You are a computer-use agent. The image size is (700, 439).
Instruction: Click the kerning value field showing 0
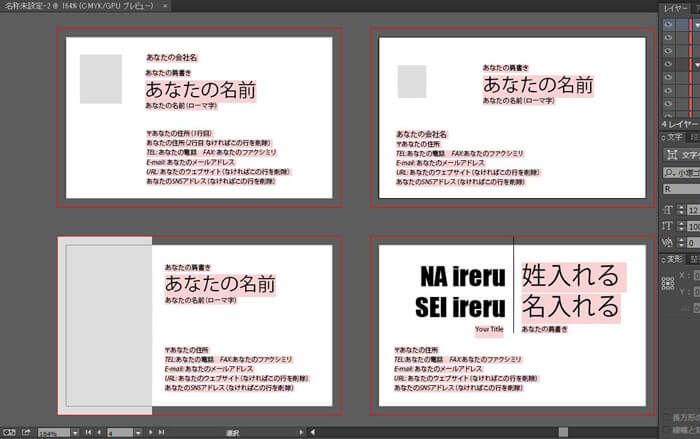pyautogui.click(x=693, y=242)
